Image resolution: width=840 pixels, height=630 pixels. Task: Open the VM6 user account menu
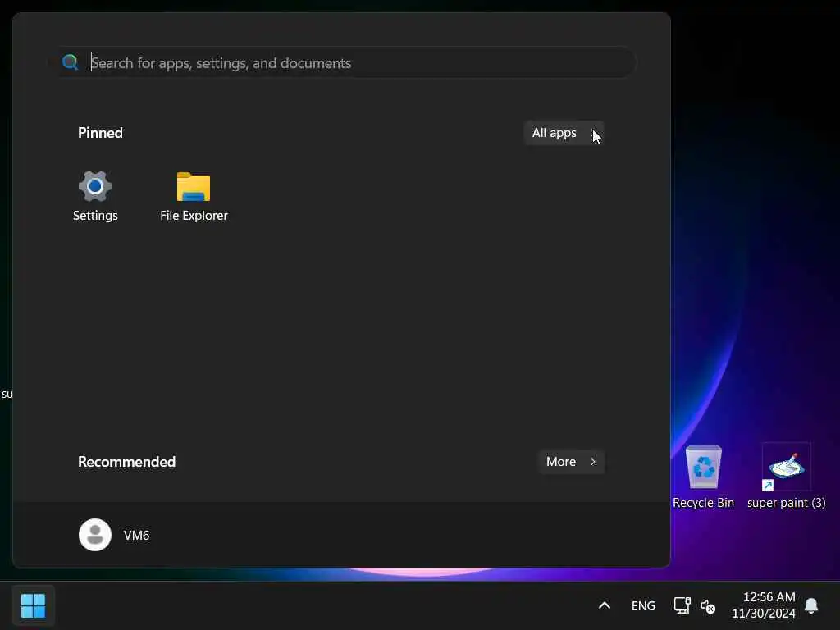point(114,535)
